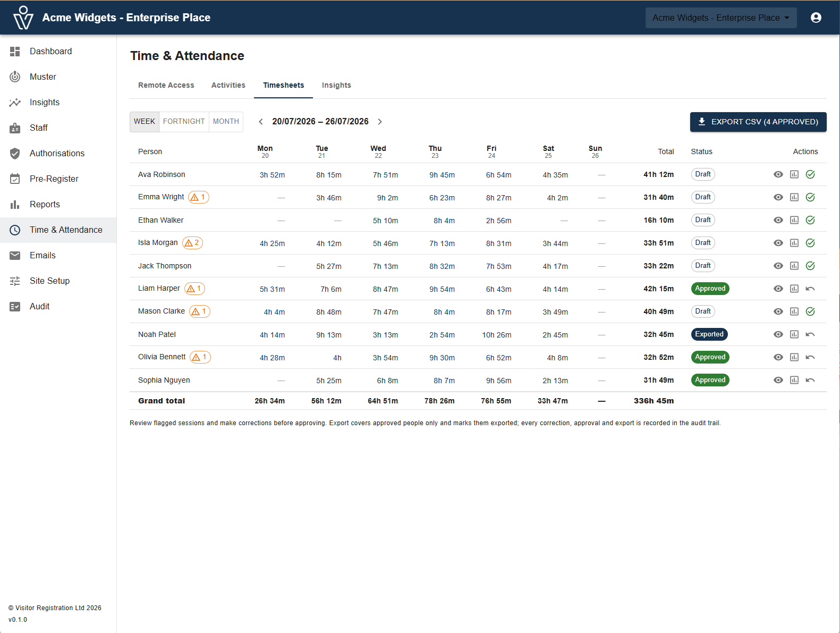Image resolution: width=840 pixels, height=633 pixels.
Task: Click Noah Patel's Friday 10h 26m cell
Action: pyautogui.click(x=497, y=335)
